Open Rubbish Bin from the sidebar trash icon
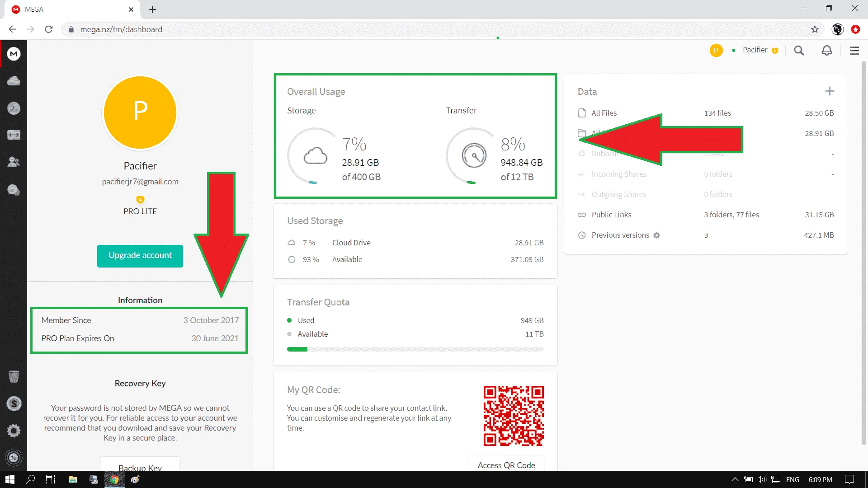 pyautogui.click(x=14, y=376)
